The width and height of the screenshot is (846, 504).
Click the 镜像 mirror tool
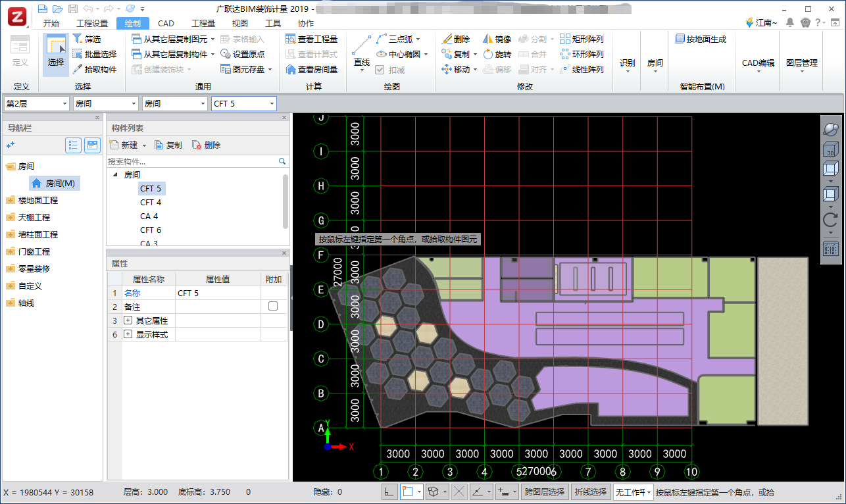click(497, 39)
